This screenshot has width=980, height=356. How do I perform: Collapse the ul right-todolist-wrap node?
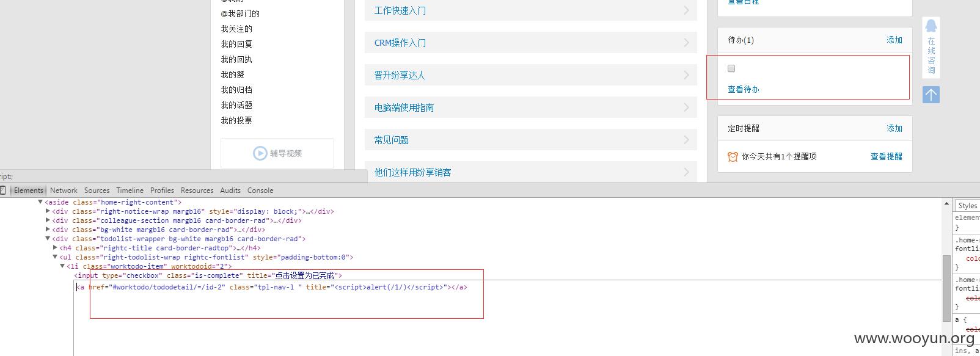(55, 257)
